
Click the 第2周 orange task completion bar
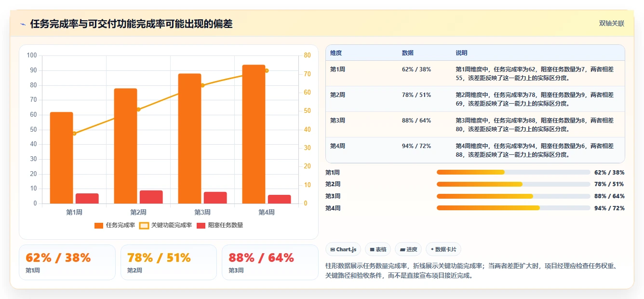click(125, 146)
